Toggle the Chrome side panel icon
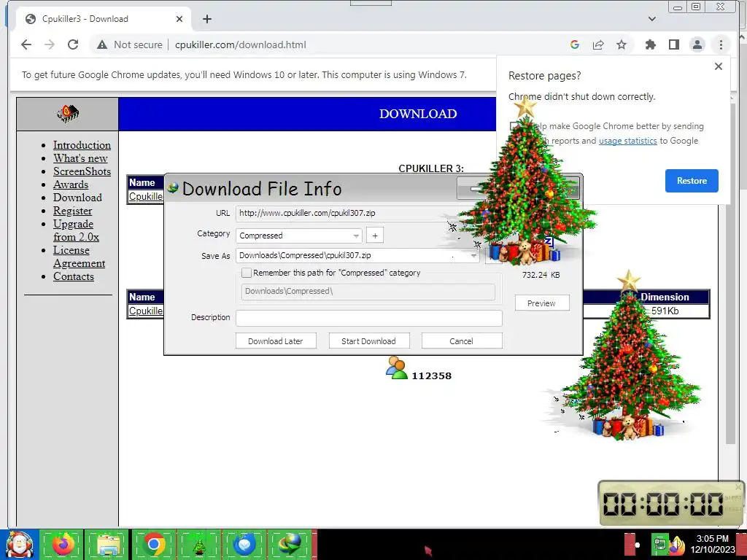Viewport: 747px width, 560px height. click(x=673, y=44)
